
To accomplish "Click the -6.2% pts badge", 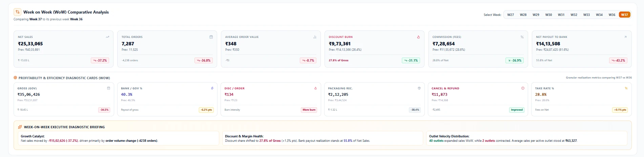I will [x=206, y=110].
